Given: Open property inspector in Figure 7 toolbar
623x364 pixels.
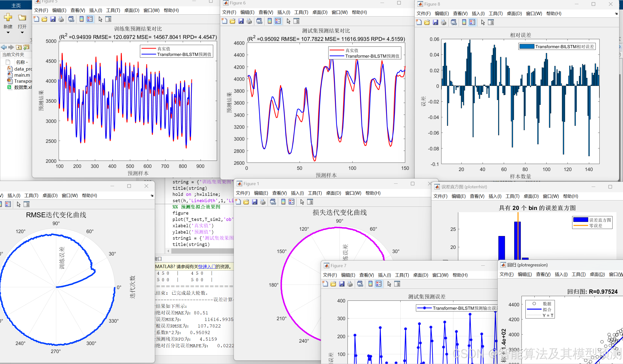Looking at the screenshot, I should tap(397, 284).
